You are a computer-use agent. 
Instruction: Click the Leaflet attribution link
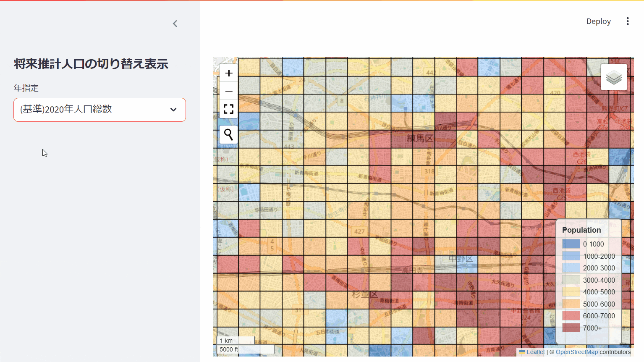(x=535, y=352)
